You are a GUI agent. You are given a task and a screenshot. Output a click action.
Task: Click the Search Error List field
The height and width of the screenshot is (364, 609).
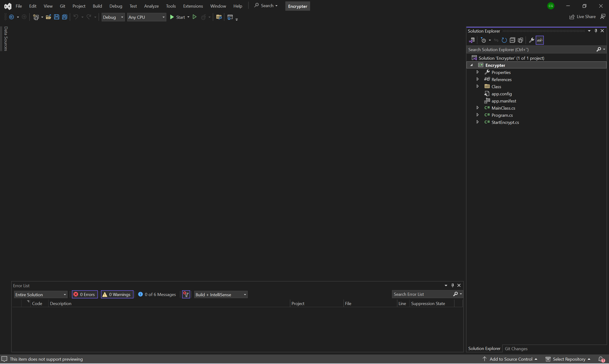(x=422, y=294)
